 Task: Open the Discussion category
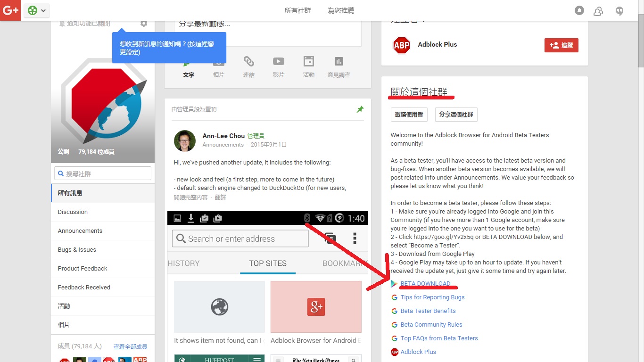pos(103,212)
